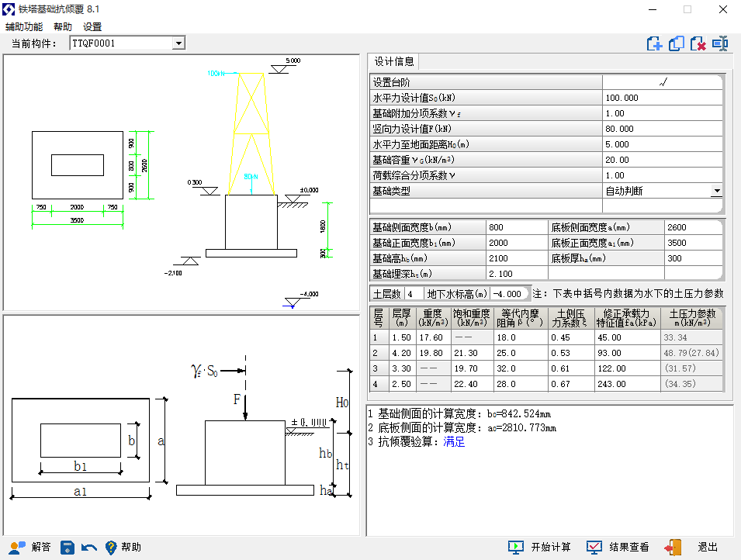Click the 底板侧面宽度a field showing 2600

click(x=694, y=227)
